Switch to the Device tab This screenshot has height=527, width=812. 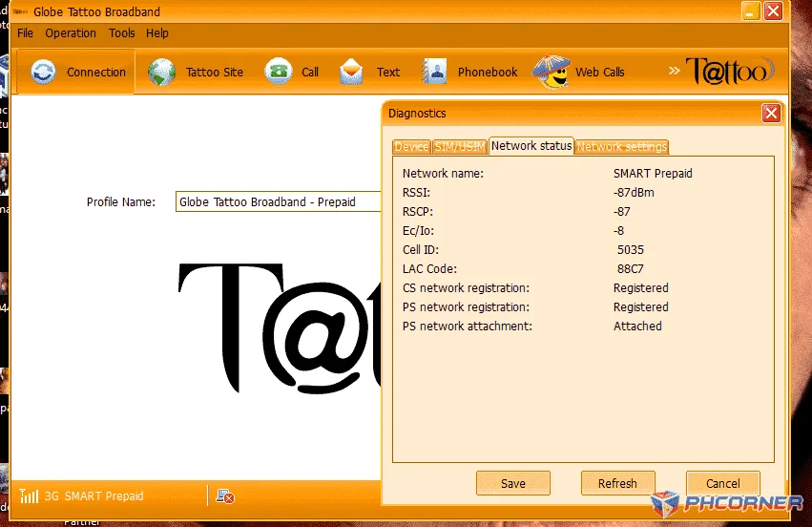(411, 147)
